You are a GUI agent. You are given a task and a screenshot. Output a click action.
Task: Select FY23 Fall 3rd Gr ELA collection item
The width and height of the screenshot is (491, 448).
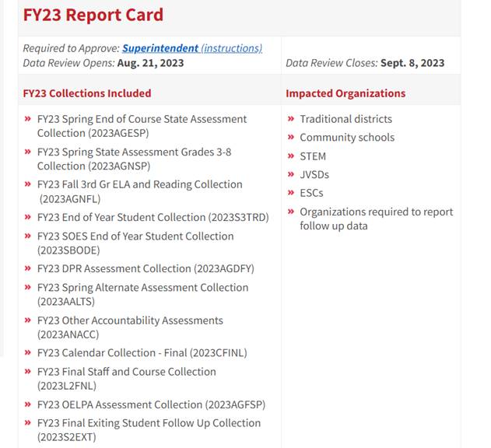139,191
